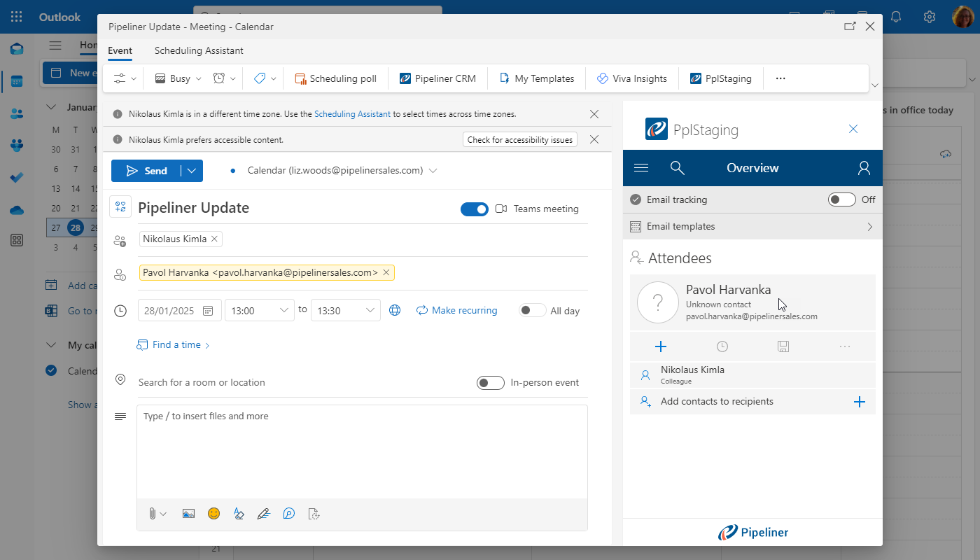Expand the Busy status dropdown
The image size is (980, 560).
click(178, 78)
